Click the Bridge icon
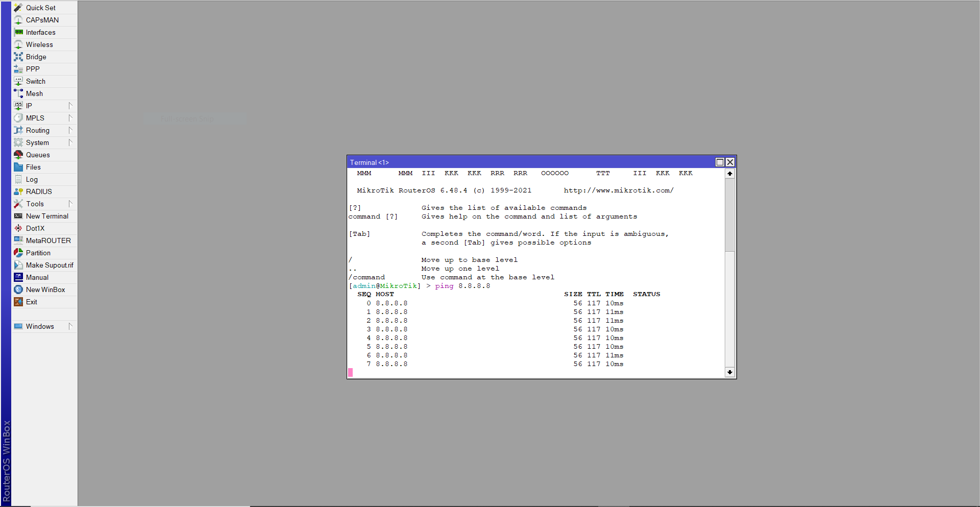The height and width of the screenshot is (507, 980). [x=18, y=57]
